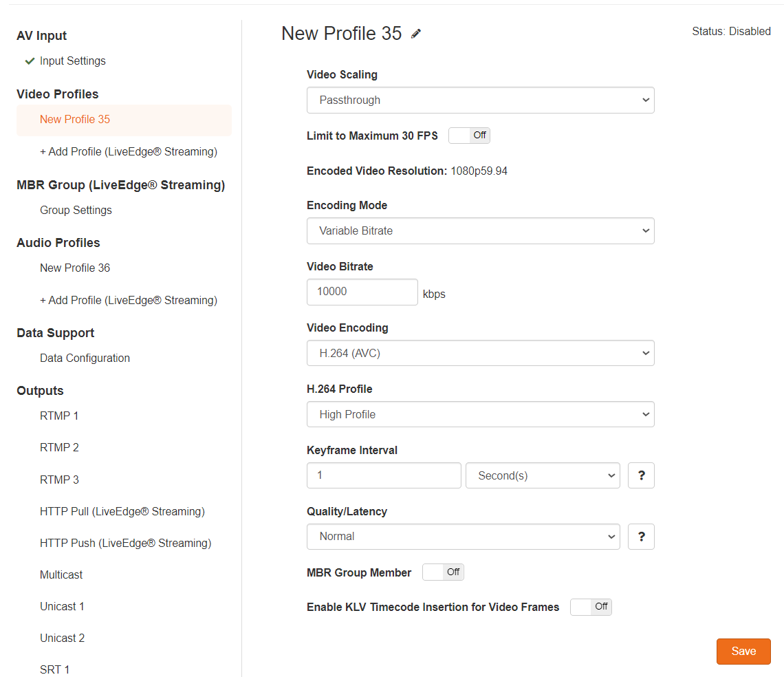Viewport: 784px width, 677px height.
Task: Select the RTMP 1 output
Action: (59, 416)
